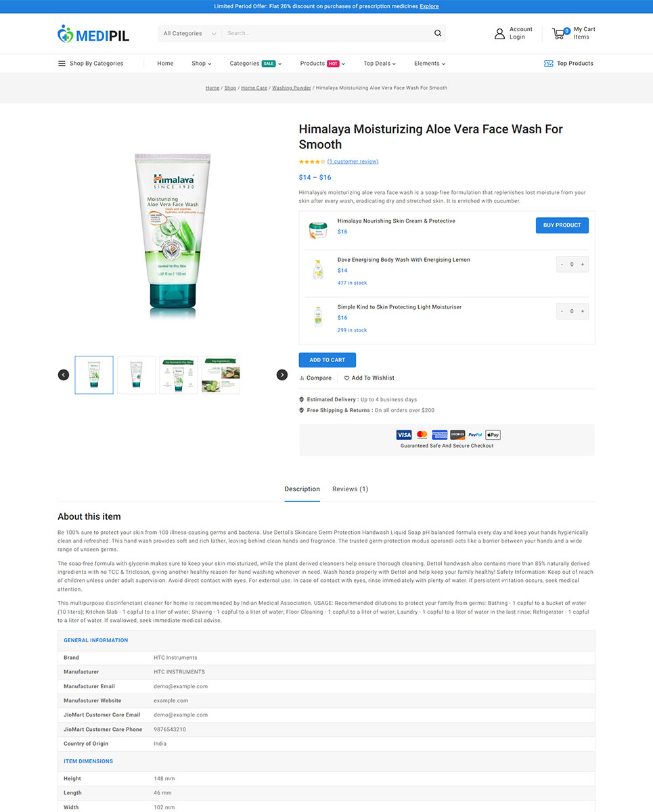The width and height of the screenshot is (653, 812).
Task: Open the Account Login user icon
Action: pos(499,33)
